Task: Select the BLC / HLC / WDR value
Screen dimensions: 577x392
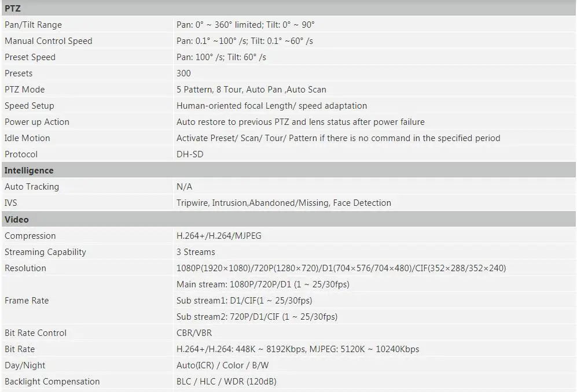Action: (x=226, y=382)
